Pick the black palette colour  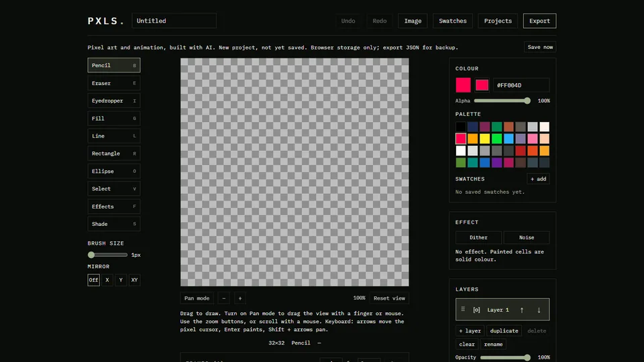[x=461, y=127]
